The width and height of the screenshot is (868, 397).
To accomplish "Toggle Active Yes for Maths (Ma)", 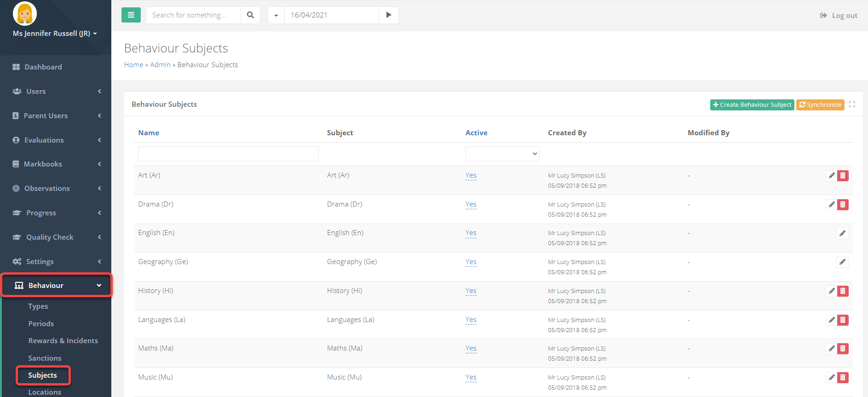I will [x=471, y=348].
